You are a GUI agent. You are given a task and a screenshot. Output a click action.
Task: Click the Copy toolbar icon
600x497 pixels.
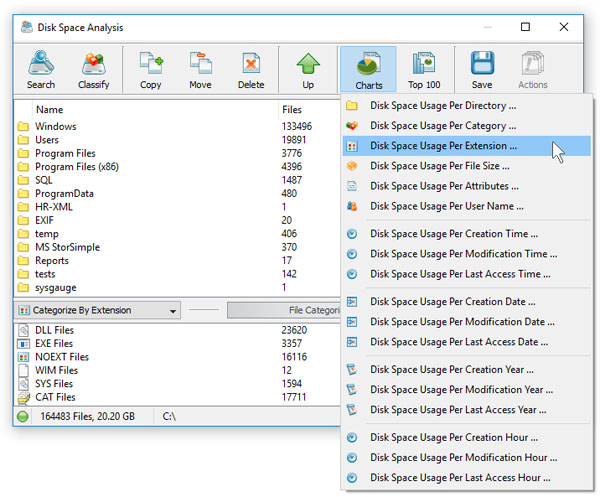(x=151, y=70)
